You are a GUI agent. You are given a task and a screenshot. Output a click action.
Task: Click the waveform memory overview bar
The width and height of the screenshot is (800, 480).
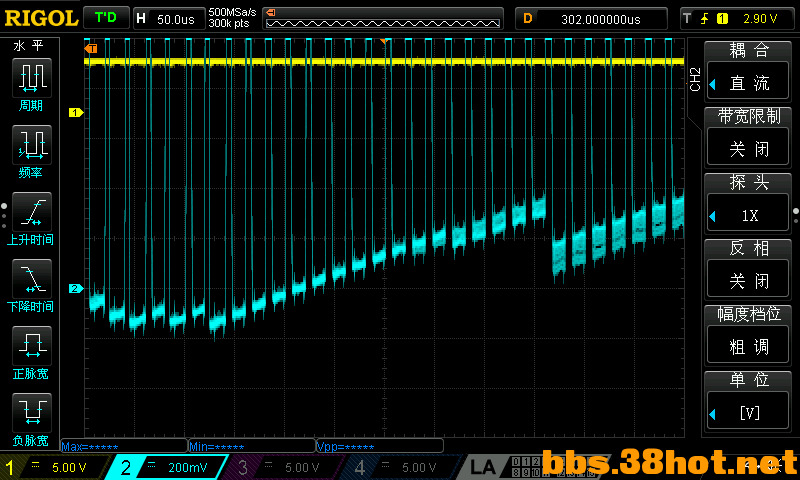383,18
